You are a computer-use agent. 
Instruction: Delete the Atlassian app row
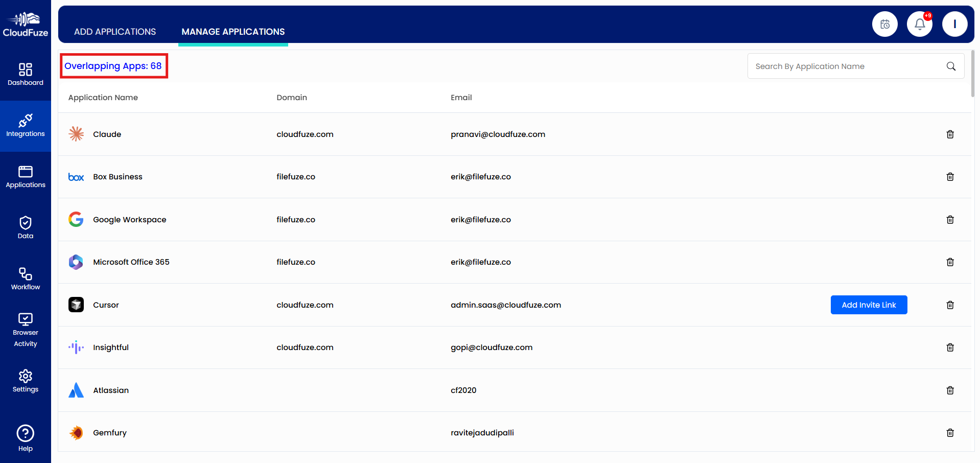pos(950,390)
